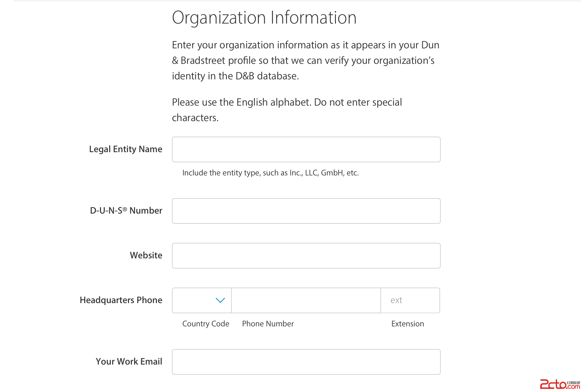The height and width of the screenshot is (392, 581).
Task: Click the ext extension field
Action: point(410,300)
